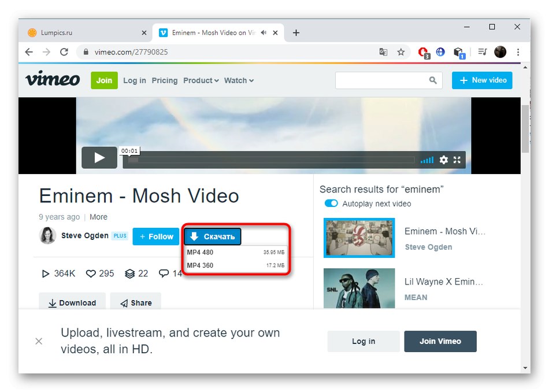Click the browser forward arrow
The image size is (549, 392).
[x=46, y=52]
